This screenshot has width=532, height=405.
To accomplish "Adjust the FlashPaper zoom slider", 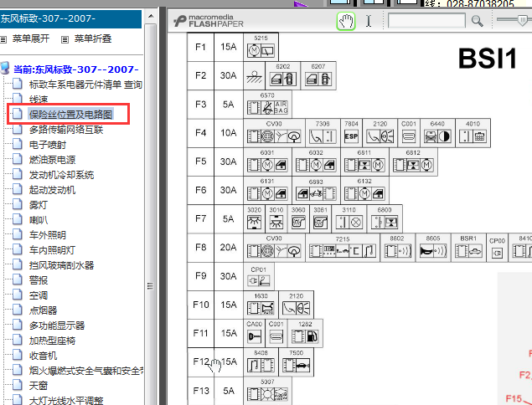I will tap(523, 20).
